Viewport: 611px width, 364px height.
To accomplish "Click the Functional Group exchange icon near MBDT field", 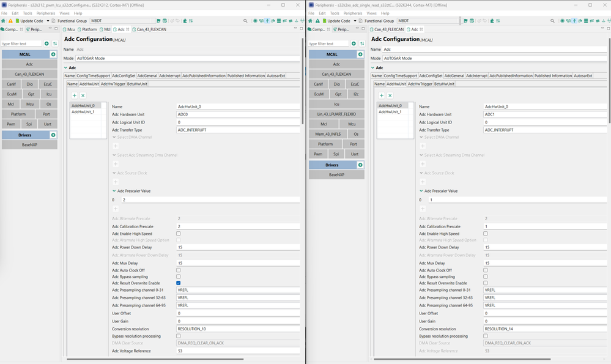I will [x=191, y=20].
